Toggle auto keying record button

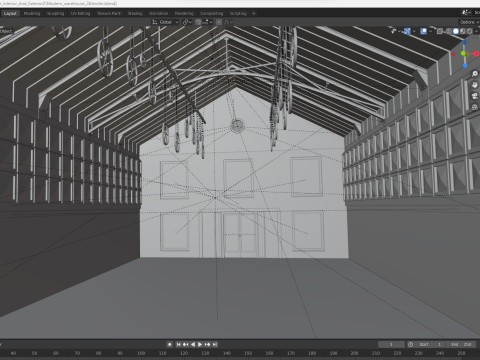(x=170, y=344)
